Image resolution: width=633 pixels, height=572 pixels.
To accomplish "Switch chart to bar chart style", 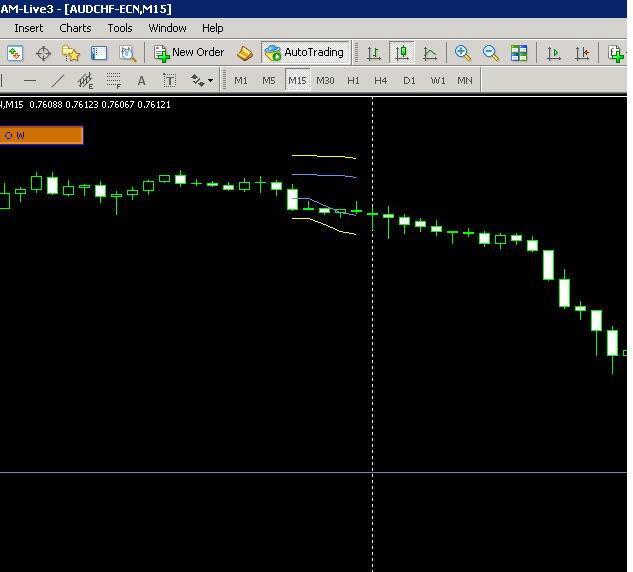I will [374, 53].
